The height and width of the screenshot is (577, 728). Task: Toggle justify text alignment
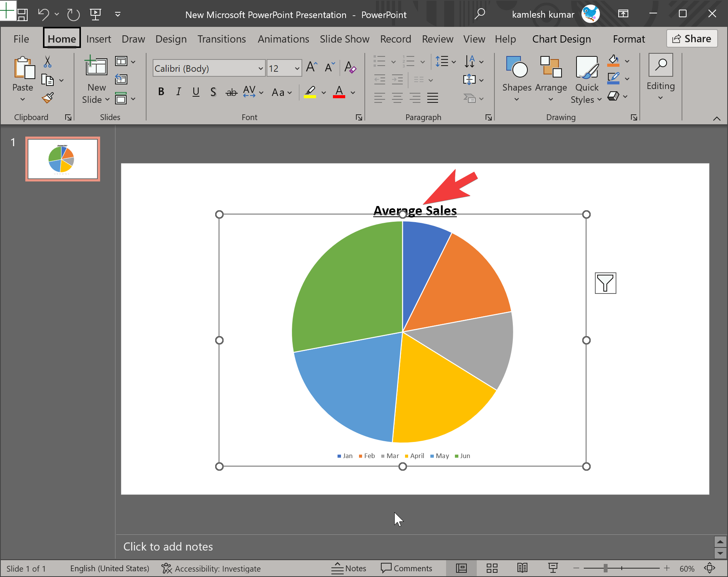(x=433, y=98)
